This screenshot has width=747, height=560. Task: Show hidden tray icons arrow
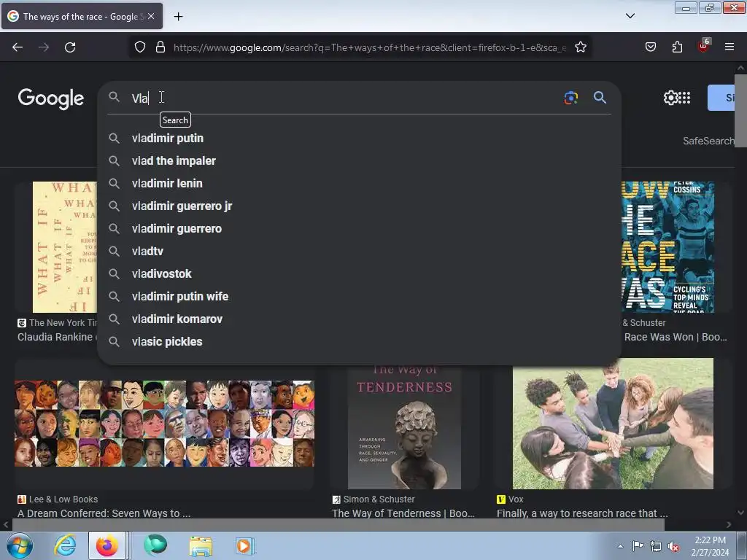click(x=620, y=546)
